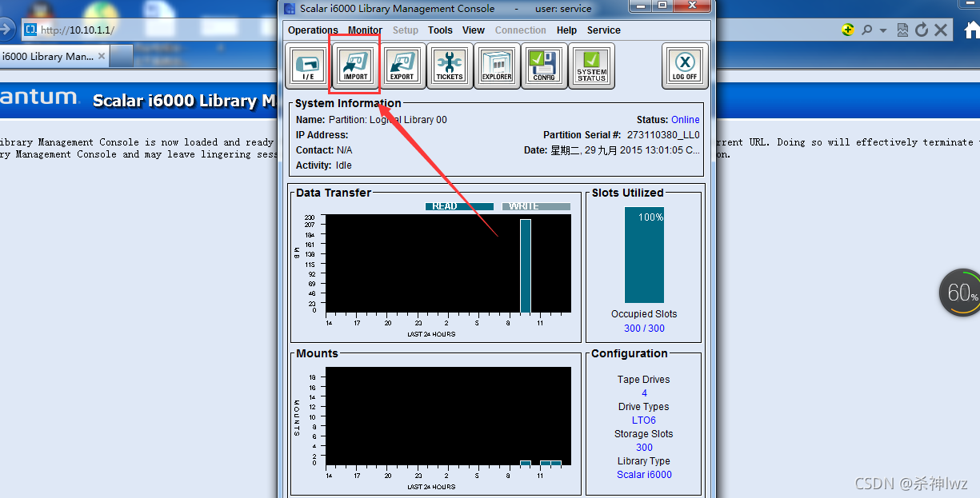
Task: Click the disabled Connection menu
Action: [521, 30]
